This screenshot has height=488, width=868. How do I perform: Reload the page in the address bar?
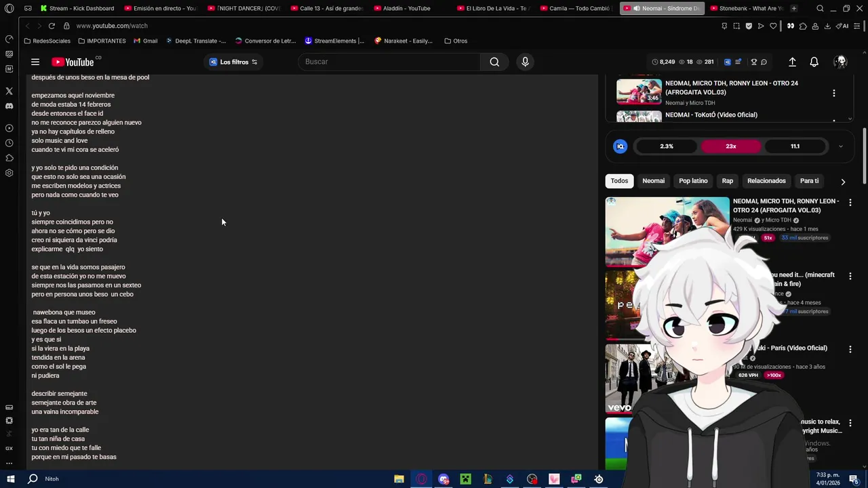pos(52,26)
